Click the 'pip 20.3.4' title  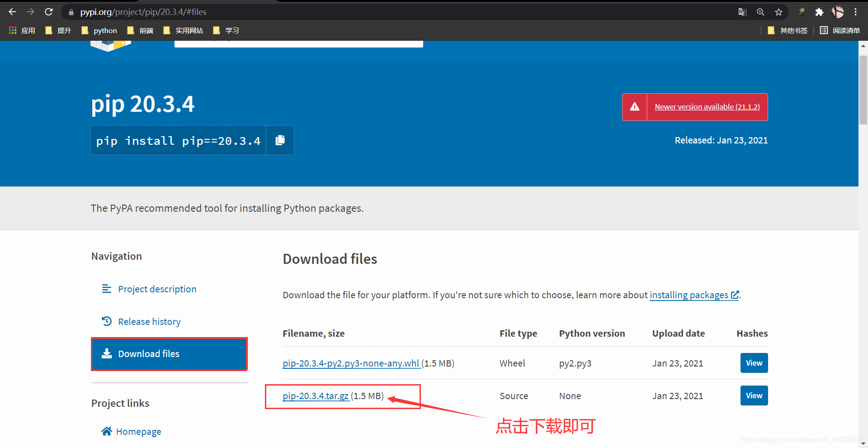point(143,104)
